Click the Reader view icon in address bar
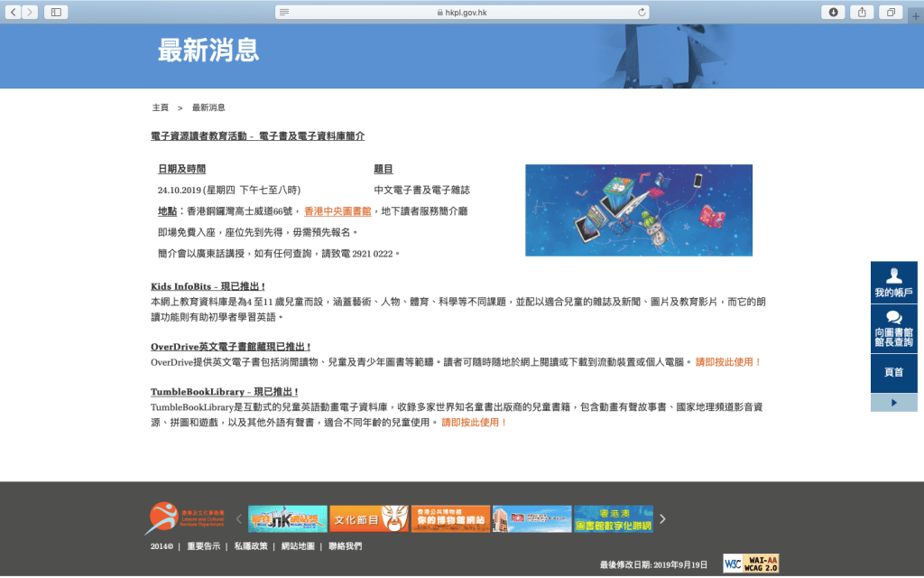 coord(285,12)
